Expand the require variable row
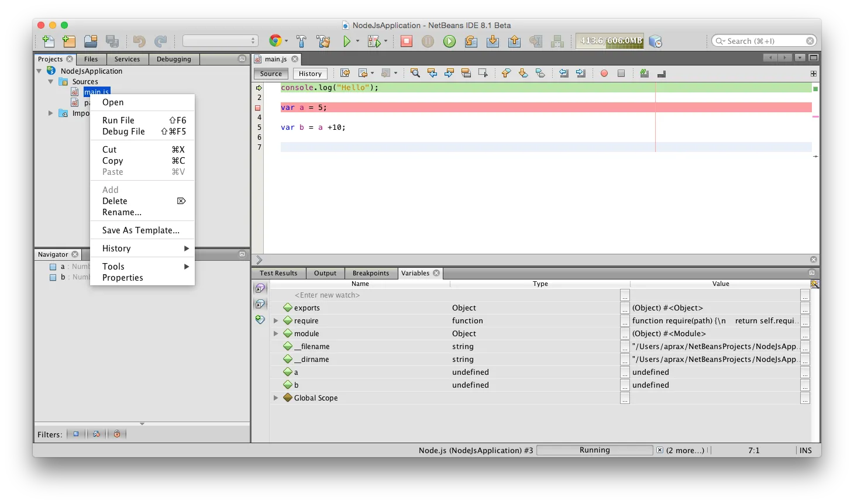Viewport: 854px width, 504px height. 276,320
